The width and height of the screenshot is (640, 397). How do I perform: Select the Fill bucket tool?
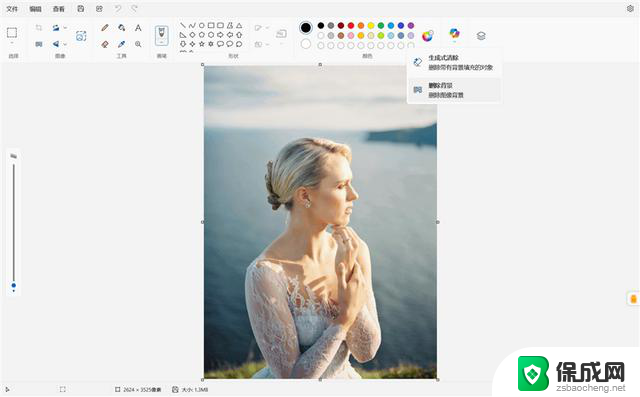tap(122, 28)
